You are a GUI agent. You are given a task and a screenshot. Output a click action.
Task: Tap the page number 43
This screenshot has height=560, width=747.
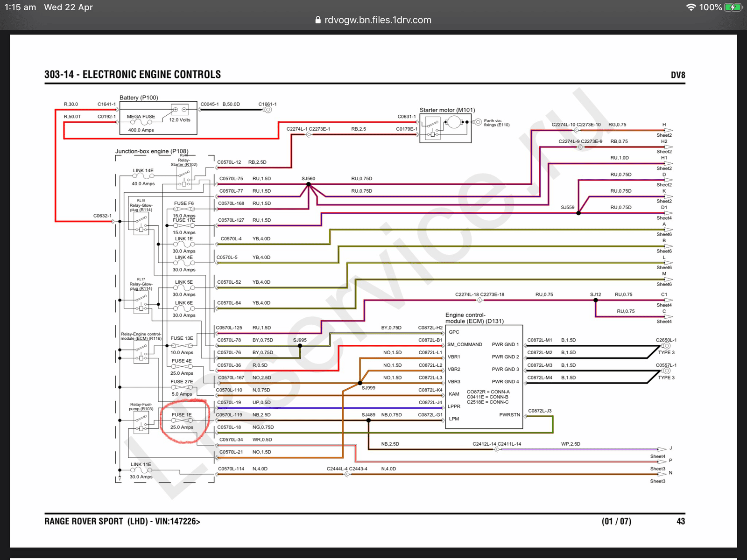click(x=681, y=521)
